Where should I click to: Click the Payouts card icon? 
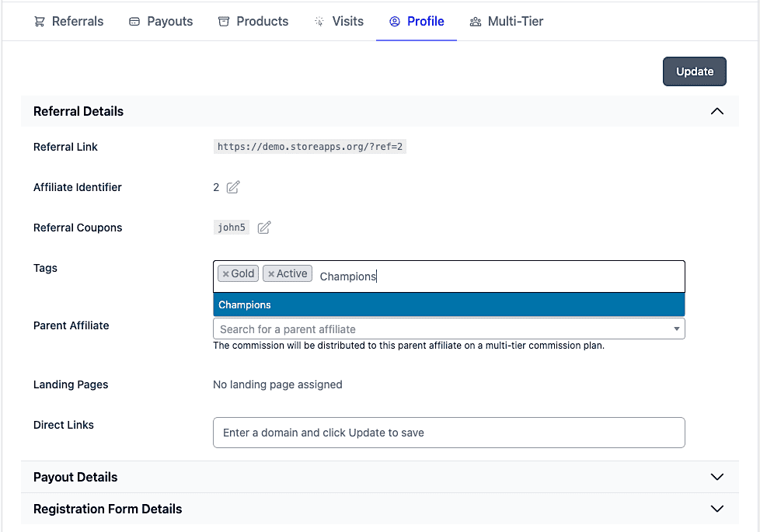pyautogui.click(x=134, y=21)
